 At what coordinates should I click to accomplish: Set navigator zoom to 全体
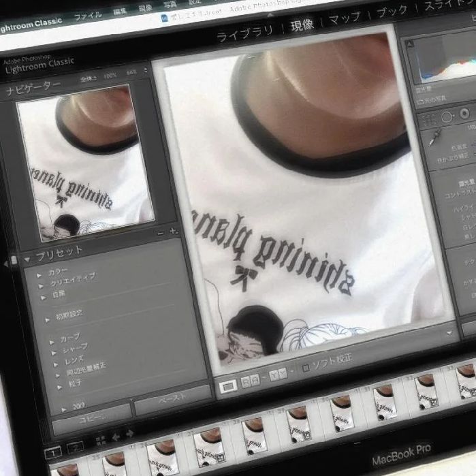[x=88, y=78]
